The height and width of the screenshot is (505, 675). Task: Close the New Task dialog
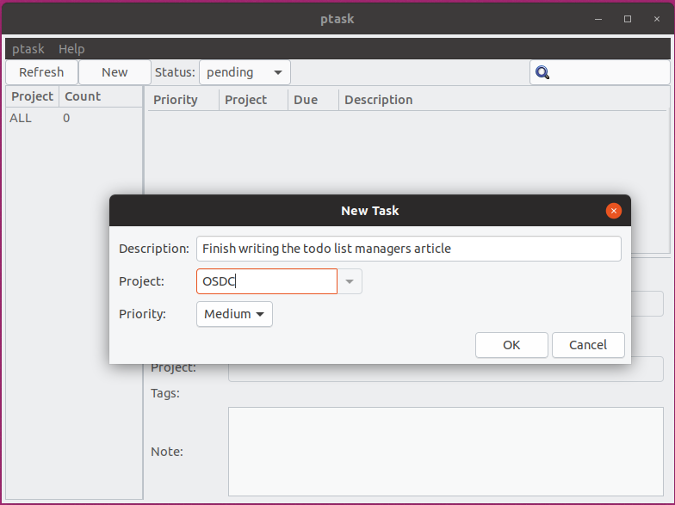tap(614, 211)
